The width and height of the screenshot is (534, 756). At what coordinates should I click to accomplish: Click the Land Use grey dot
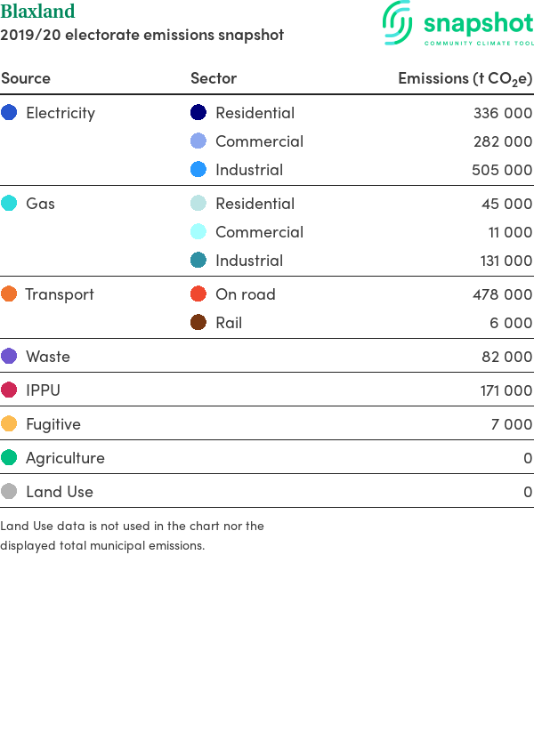pyautogui.click(x=9, y=491)
